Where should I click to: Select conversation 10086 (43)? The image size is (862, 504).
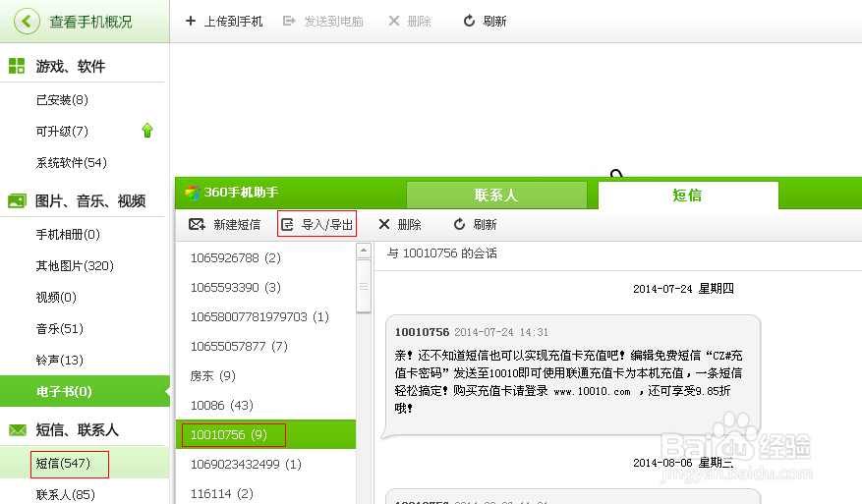[265, 405]
